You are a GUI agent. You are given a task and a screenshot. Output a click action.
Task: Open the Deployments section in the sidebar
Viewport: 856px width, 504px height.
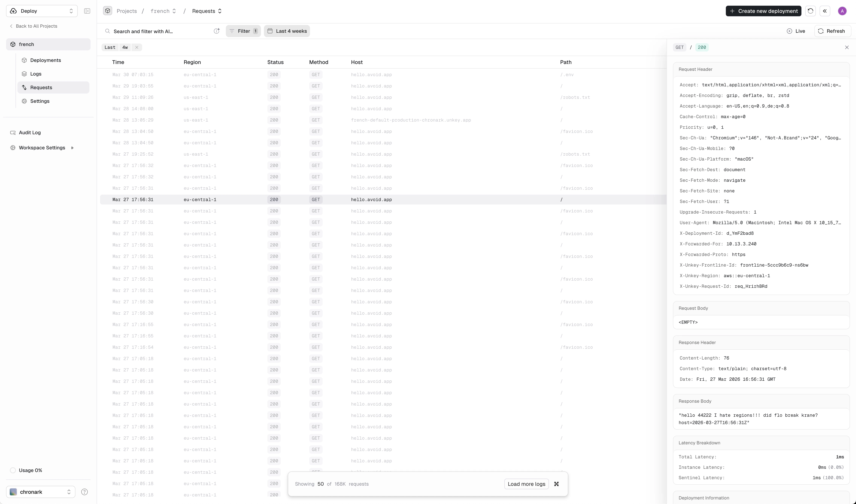[45, 60]
